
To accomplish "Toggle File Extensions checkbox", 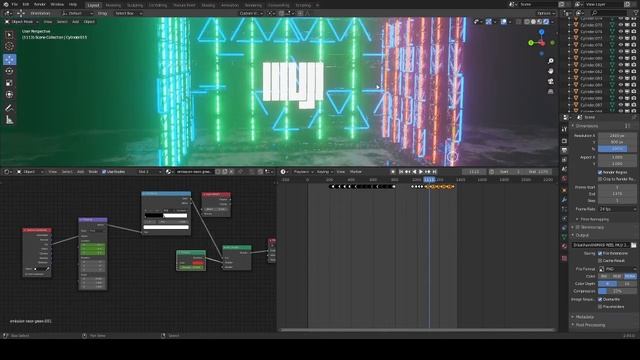I will (x=600, y=253).
